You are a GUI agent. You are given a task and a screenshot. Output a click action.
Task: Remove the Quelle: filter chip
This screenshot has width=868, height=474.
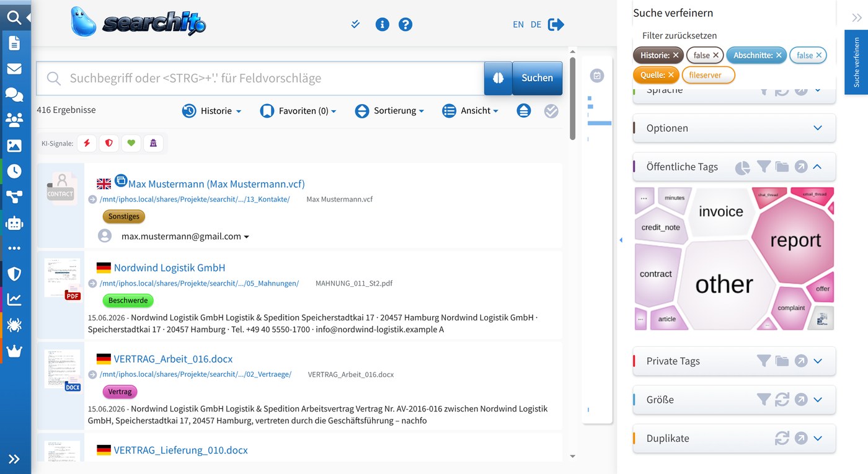click(x=671, y=75)
